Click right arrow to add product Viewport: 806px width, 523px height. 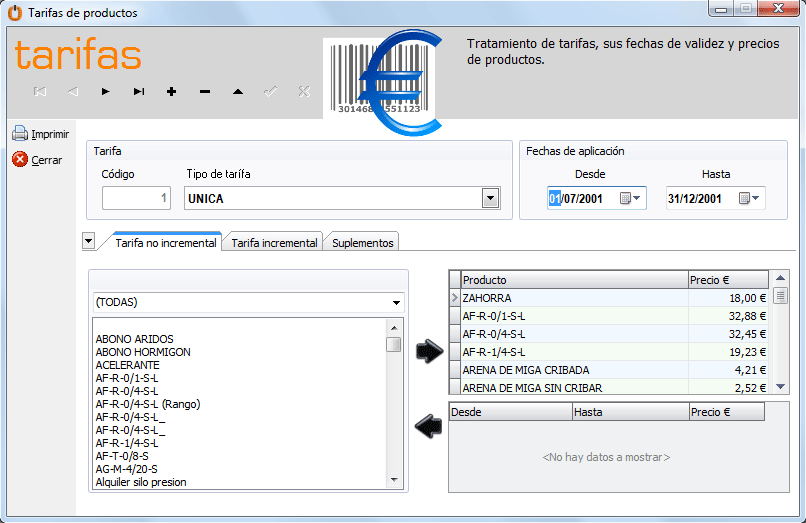tap(429, 351)
